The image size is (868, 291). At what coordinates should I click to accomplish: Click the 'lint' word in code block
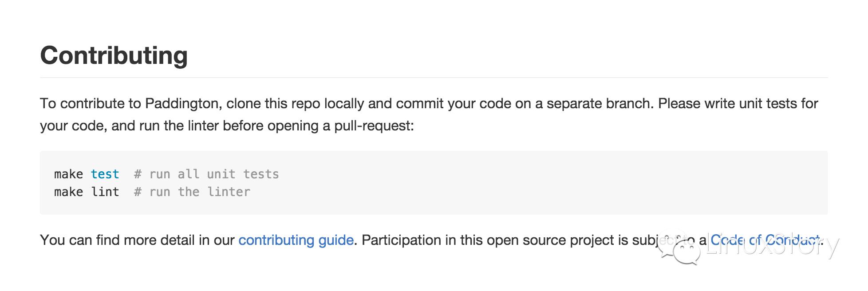coord(105,192)
